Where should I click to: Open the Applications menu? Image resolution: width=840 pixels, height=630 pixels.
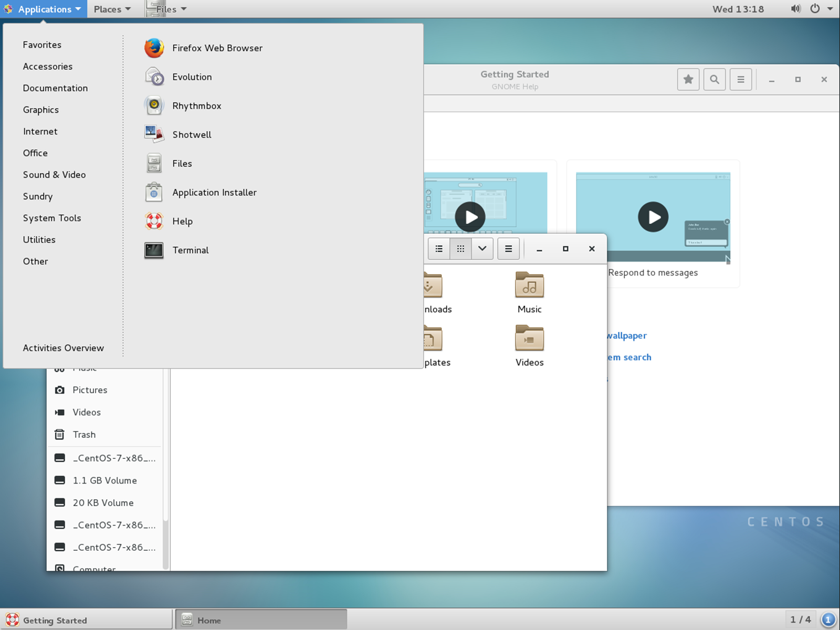tap(44, 9)
